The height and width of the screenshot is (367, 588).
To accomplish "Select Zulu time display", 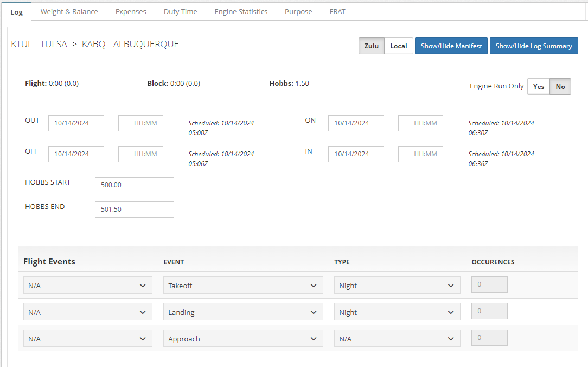I will (371, 46).
